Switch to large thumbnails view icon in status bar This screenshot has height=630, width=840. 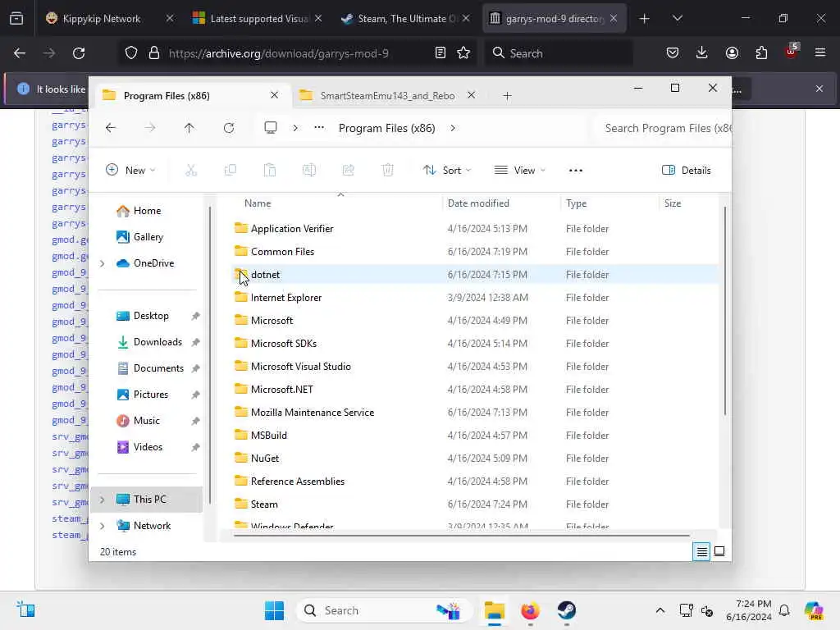point(719,551)
